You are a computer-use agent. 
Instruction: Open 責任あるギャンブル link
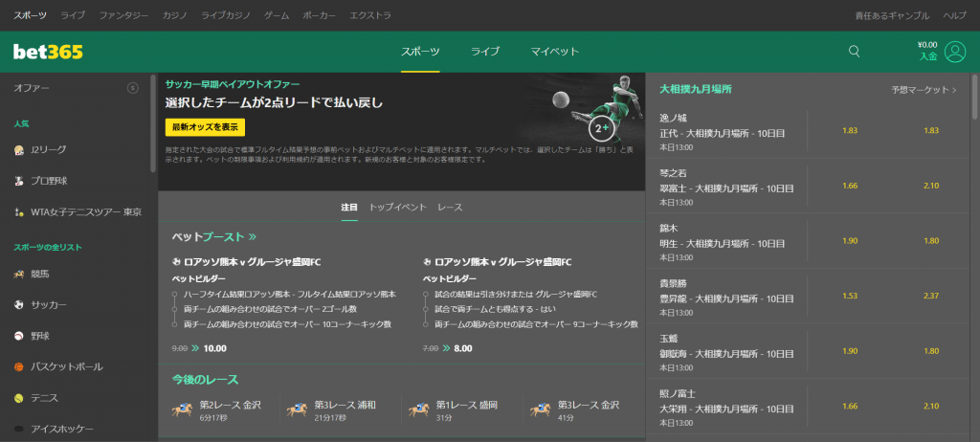tap(892, 15)
